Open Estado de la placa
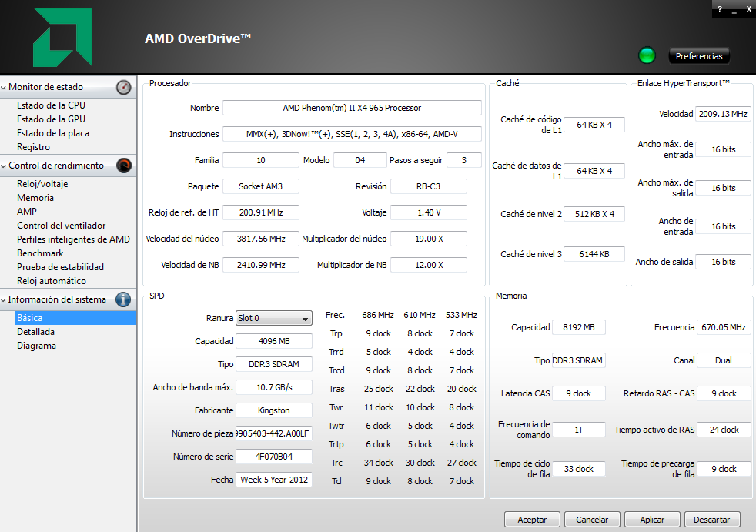The image size is (756, 532). 53,133
